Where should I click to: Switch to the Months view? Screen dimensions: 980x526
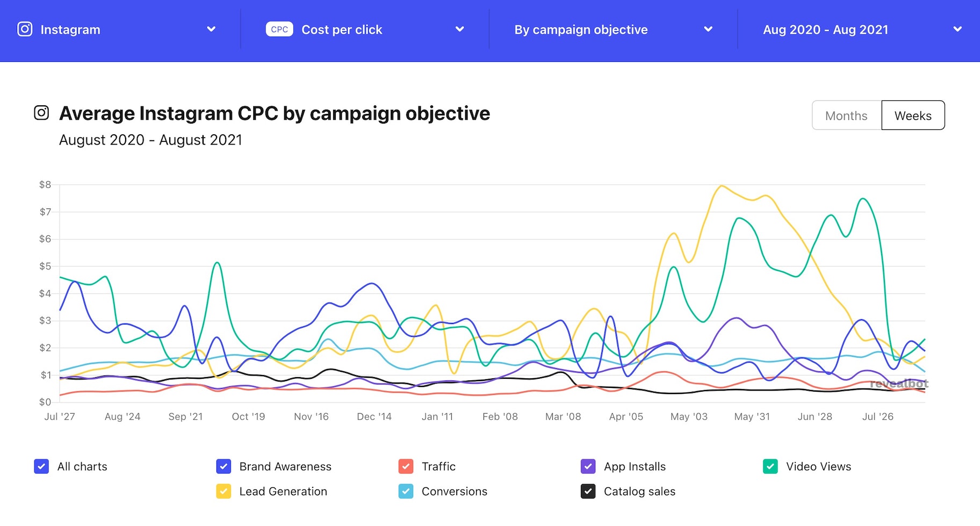(x=846, y=116)
